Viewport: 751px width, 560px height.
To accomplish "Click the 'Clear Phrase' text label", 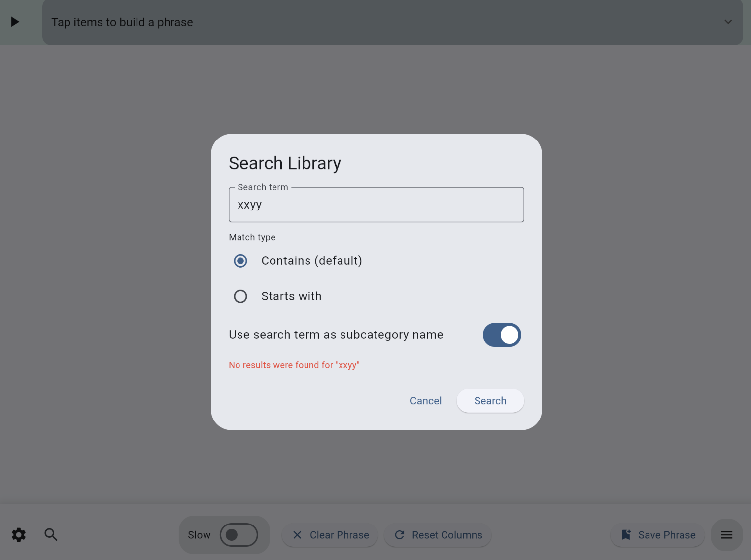I will 339,535.
